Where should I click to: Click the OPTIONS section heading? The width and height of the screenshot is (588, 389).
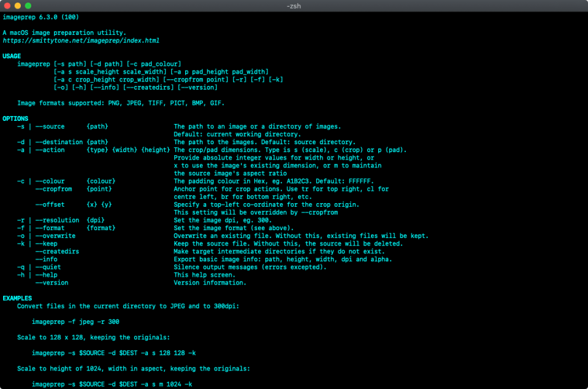[15, 118]
